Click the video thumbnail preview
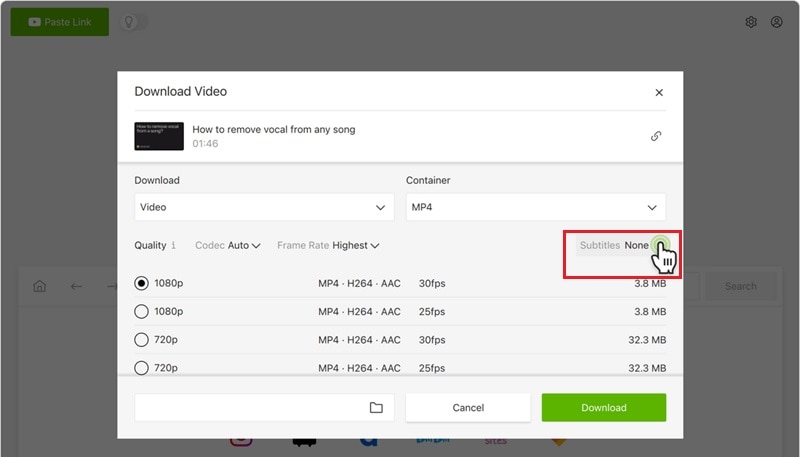The width and height of the screenshot is (800, 457). 159,136
